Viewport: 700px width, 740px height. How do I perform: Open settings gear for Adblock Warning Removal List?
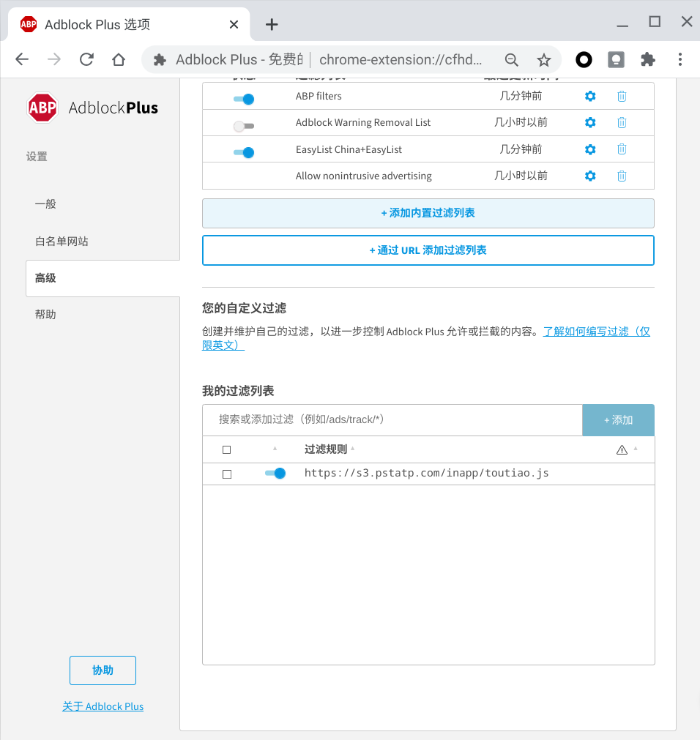coord(590,123)
